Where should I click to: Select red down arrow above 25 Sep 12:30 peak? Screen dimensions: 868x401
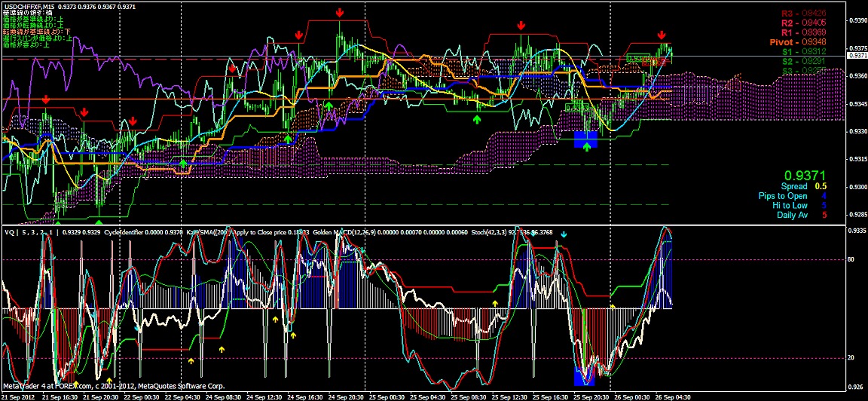coord(521,26)
